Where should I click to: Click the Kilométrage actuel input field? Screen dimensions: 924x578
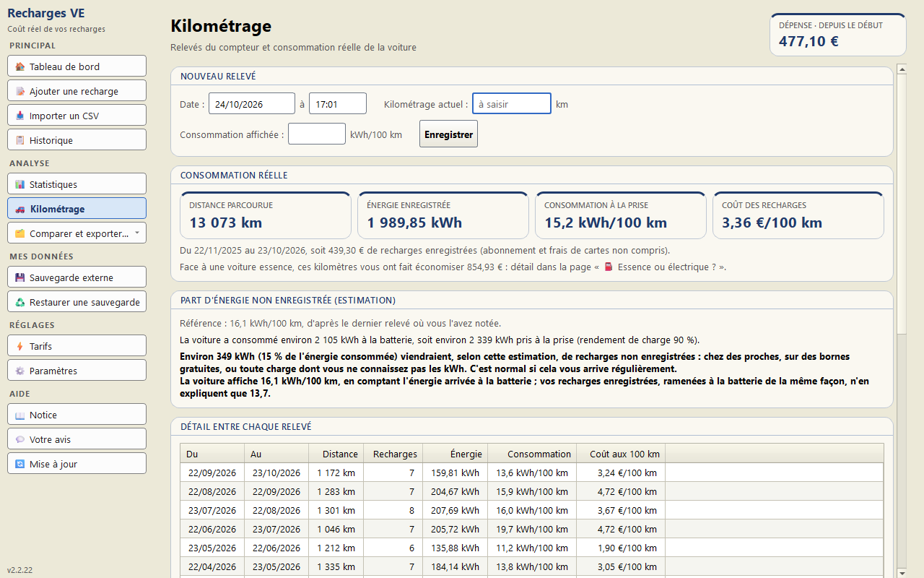pos(512,104)
